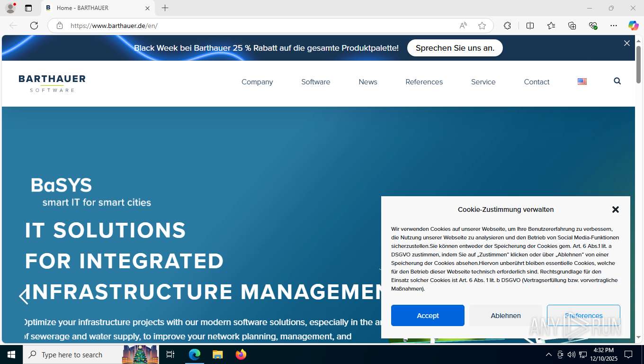Close the cookie consent dialog
Viewport: 644px width, 364px height.
[616, 209]
